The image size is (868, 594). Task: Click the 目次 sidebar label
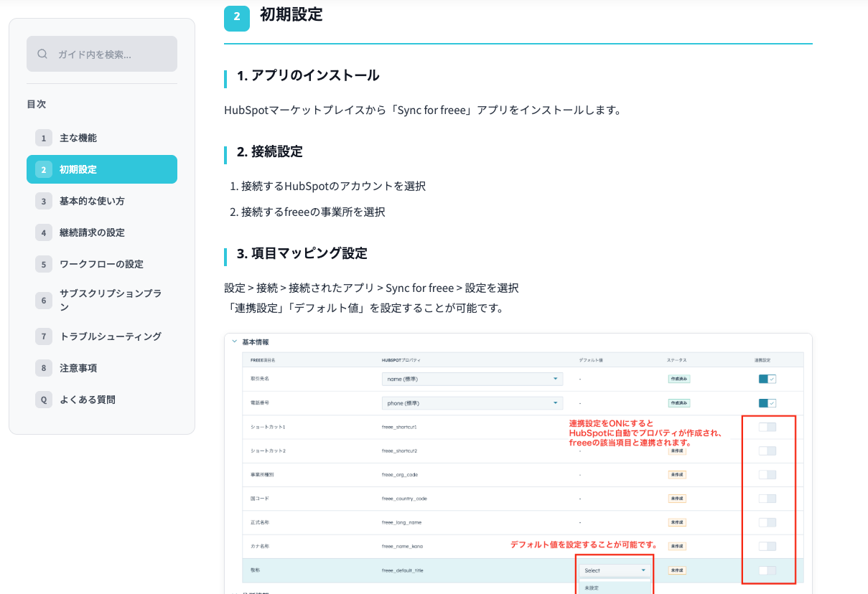pos(36,104)
